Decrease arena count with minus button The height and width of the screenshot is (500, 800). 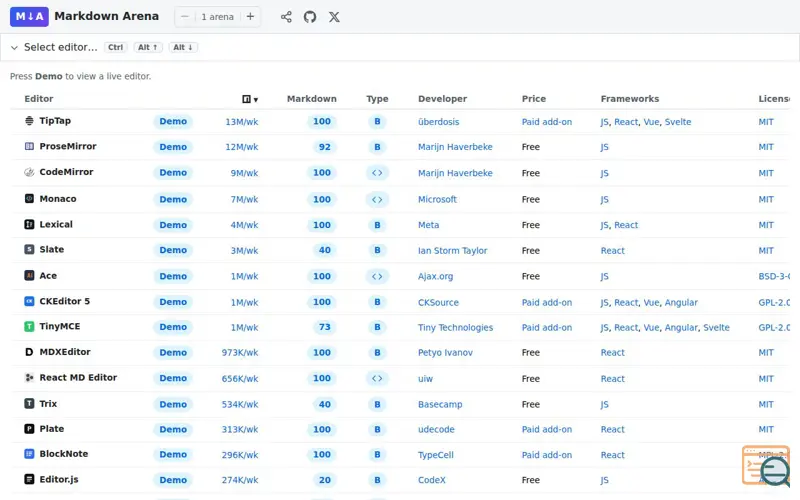pyautogui.click(x=185, y=16)
